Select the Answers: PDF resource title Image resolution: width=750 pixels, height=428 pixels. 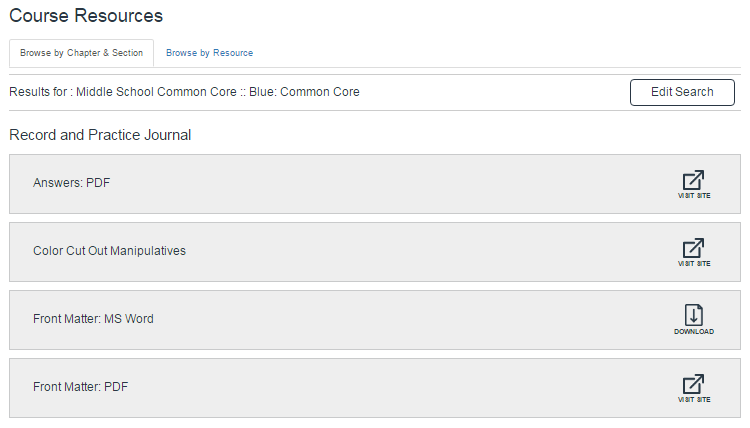pyautogui.click(x=71, y=183)
